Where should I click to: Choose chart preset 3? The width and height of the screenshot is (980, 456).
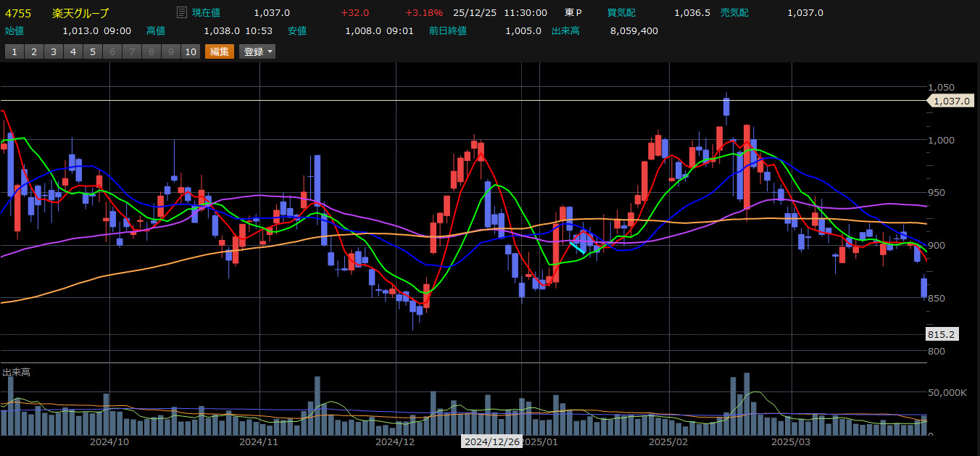pyautogui.click(x=54, y=51)
